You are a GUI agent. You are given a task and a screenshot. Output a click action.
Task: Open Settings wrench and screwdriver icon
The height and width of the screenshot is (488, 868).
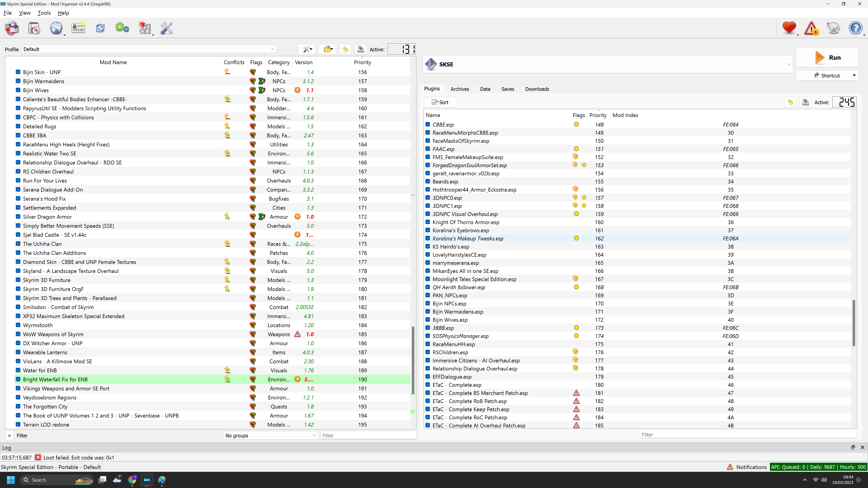click(166, 28)
